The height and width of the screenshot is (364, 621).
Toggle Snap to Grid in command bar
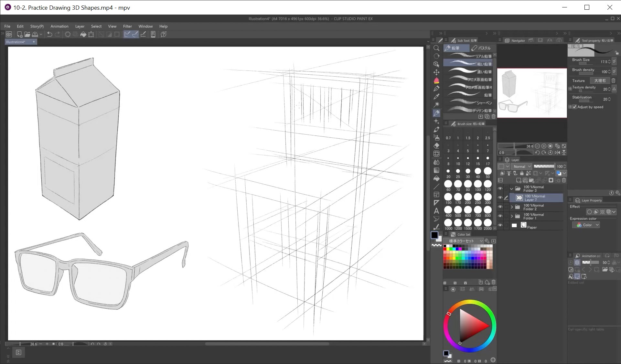tap(143, 34)
